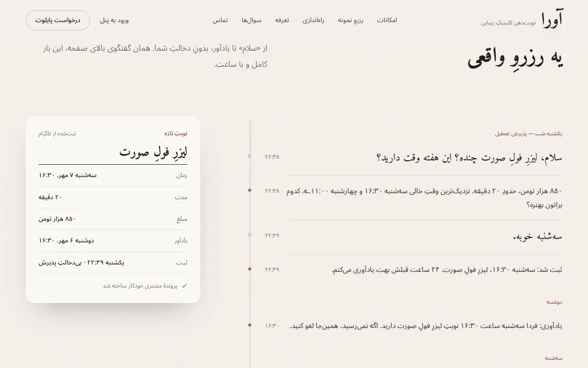588x368 pixels.
Task: Click the message text سه‌شنبه خوبه.
Action: click(x=537, y=236)
